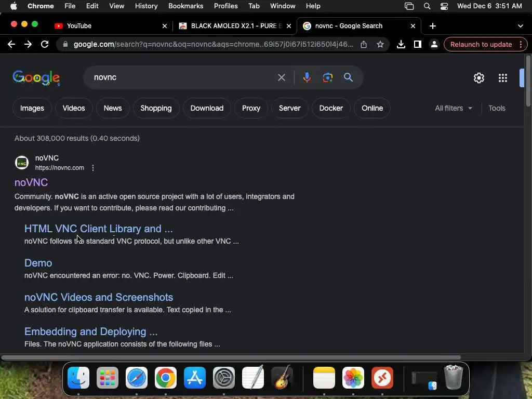The height and width of the screenshot is (399, 532).
Task: Open Embedding and Deploying link
Action: [91, 331]
